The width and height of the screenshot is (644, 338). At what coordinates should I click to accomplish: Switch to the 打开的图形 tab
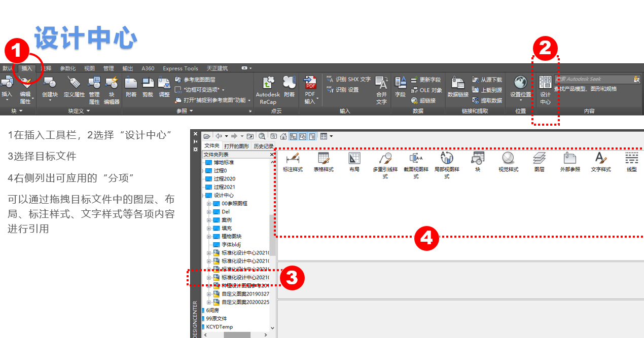point(236,146)
